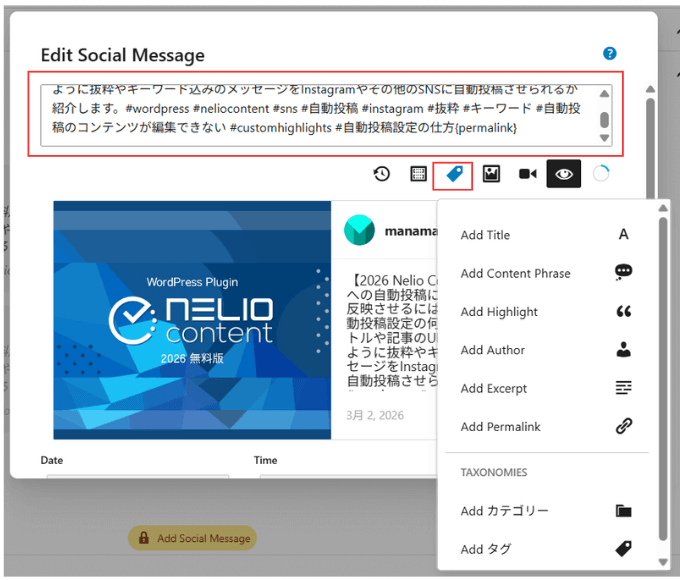
Task: Open the message template grid icon
Action: (419, 174)
